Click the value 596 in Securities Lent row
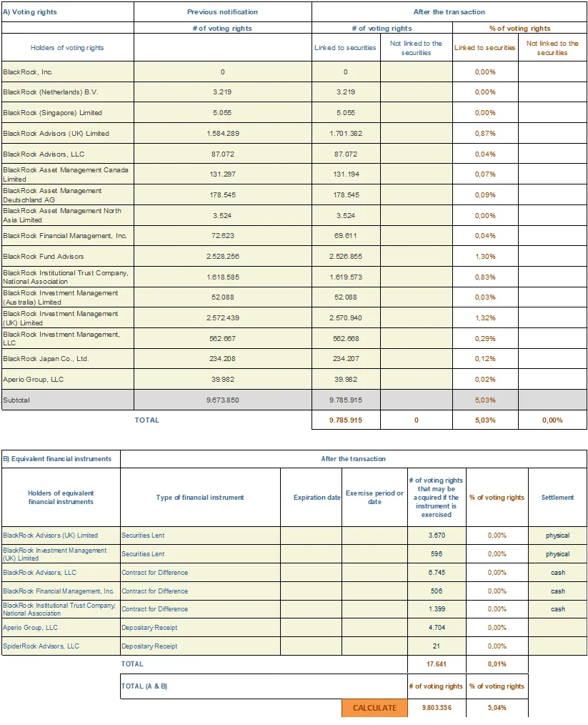 437,554
